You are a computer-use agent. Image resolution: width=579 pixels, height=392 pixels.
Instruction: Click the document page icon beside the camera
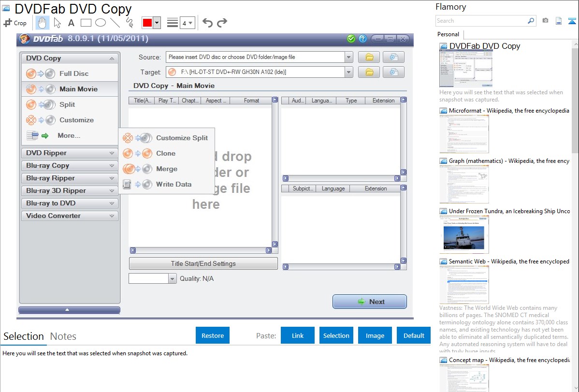coord(559,21)
